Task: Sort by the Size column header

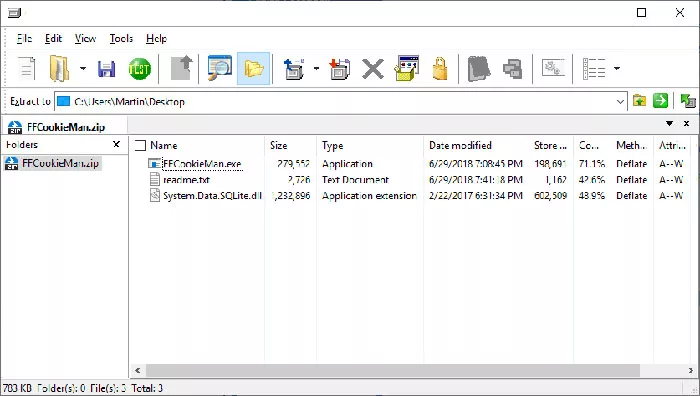Action: coord(279,146)
